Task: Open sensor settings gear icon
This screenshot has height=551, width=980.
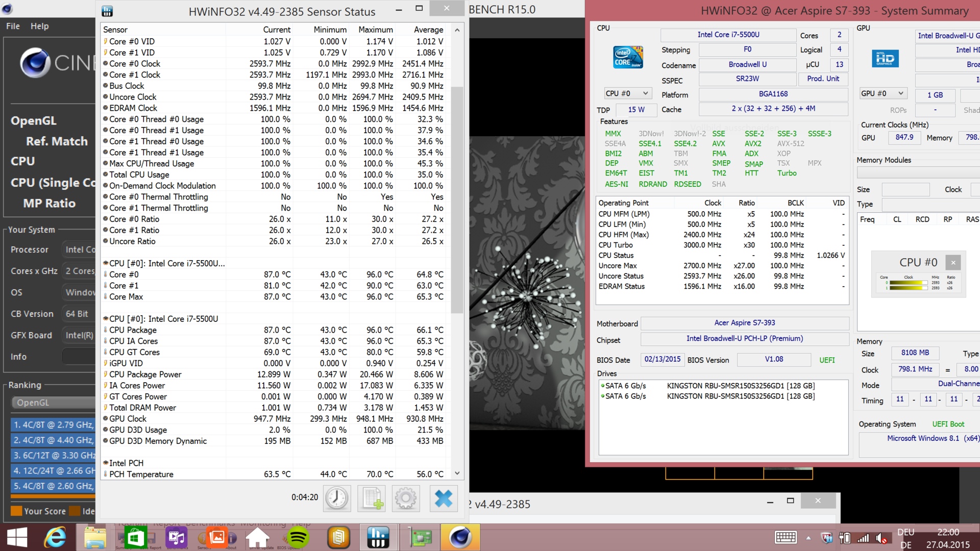Action: click(406, 498)
